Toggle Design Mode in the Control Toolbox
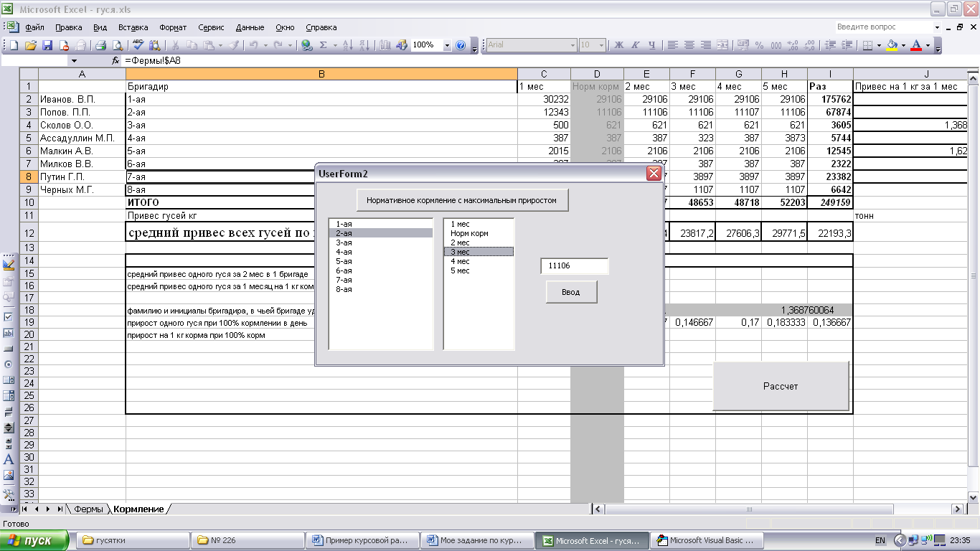The height and width of the screenshot is (551, 980). click(9, 265)
